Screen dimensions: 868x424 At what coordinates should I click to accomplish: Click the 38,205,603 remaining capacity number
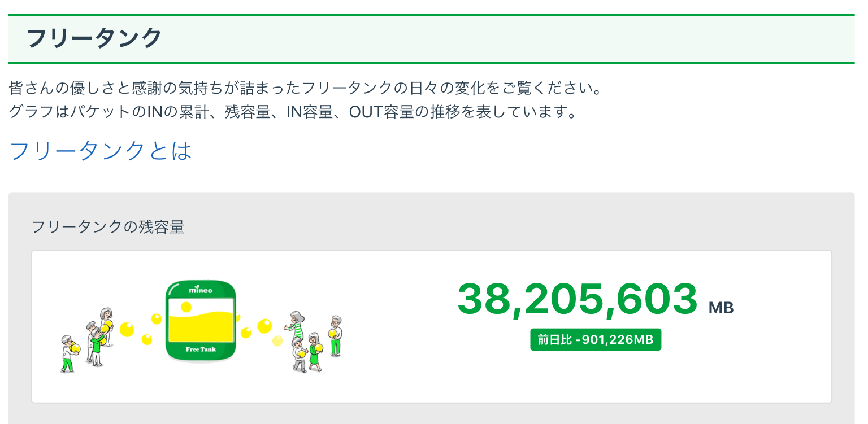click(x=578, y=299)
